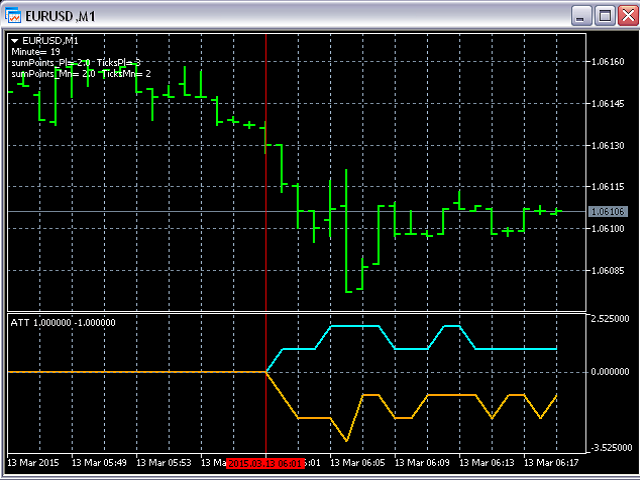Click the Minute= 19 text in the chart
The height and width of the screenshot is (480, 640).
click(x=35, y=51)
